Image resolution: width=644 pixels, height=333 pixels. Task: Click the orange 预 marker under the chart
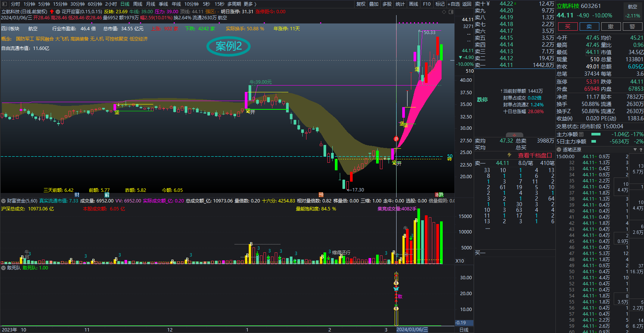click(321, 195)
